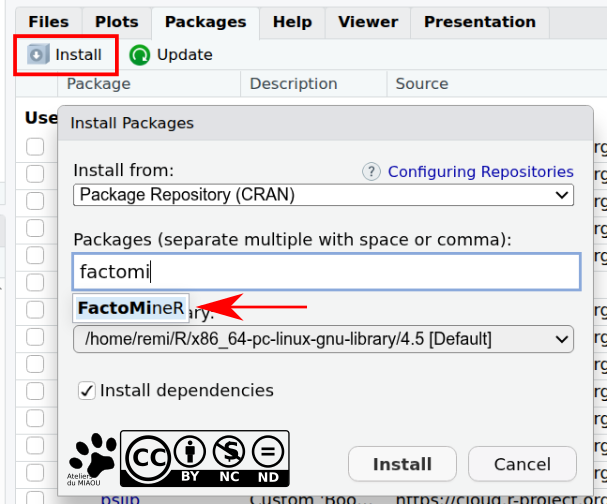Click the Creative Commons CC icon
Image resolution: width=607 pixels, height=504 pixels.
[146, 458]
